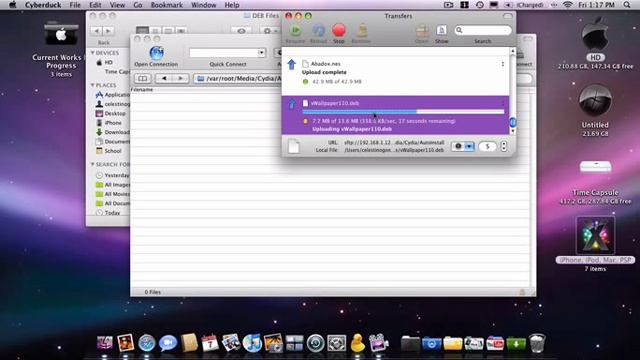The width and height of the screenshot is (640, 360).
Task: Open the Edit menu
Action: click(x=95, y=5)
